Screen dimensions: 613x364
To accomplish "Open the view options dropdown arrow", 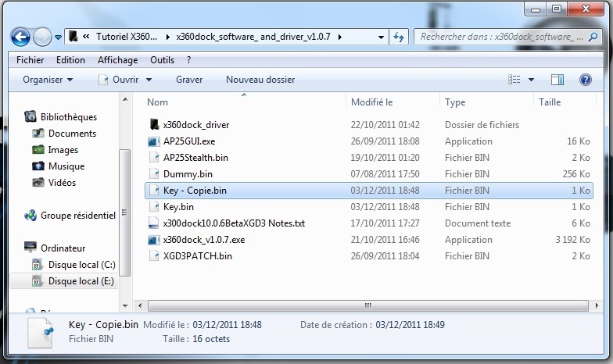I will (532, 80).
